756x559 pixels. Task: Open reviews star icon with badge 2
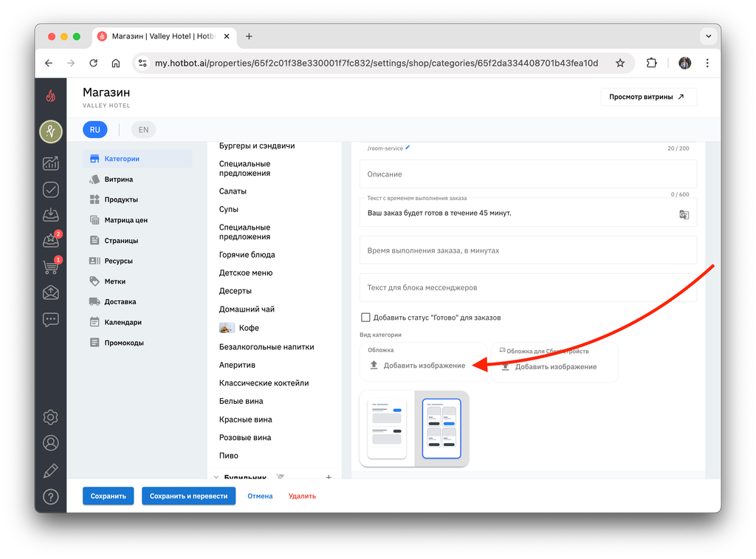51,240
